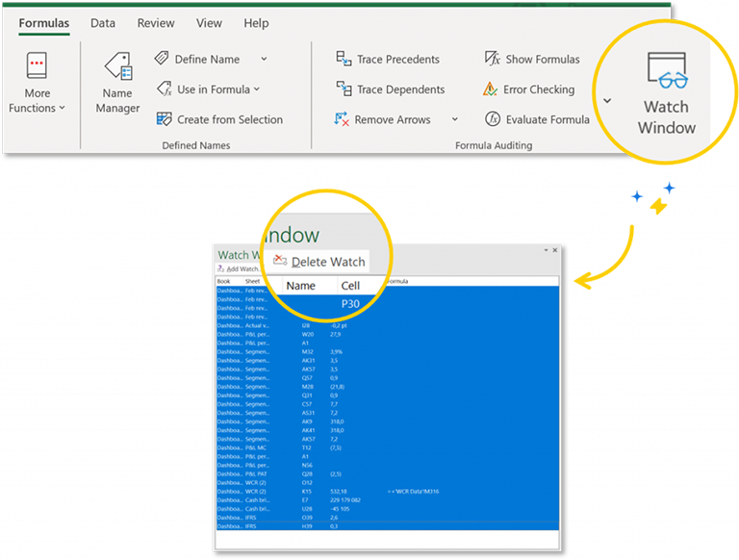Click the 'WCR Data'!M316 formula text
The width and height of the screenshot is (739, 560).
414,492
